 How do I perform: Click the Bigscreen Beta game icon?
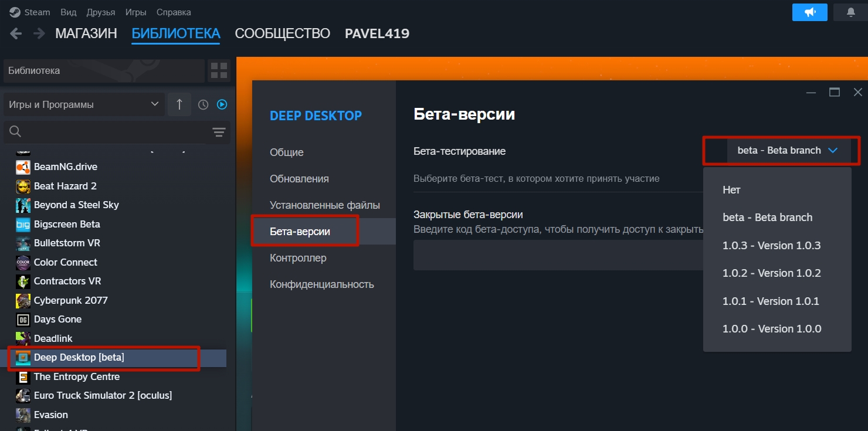23,225
